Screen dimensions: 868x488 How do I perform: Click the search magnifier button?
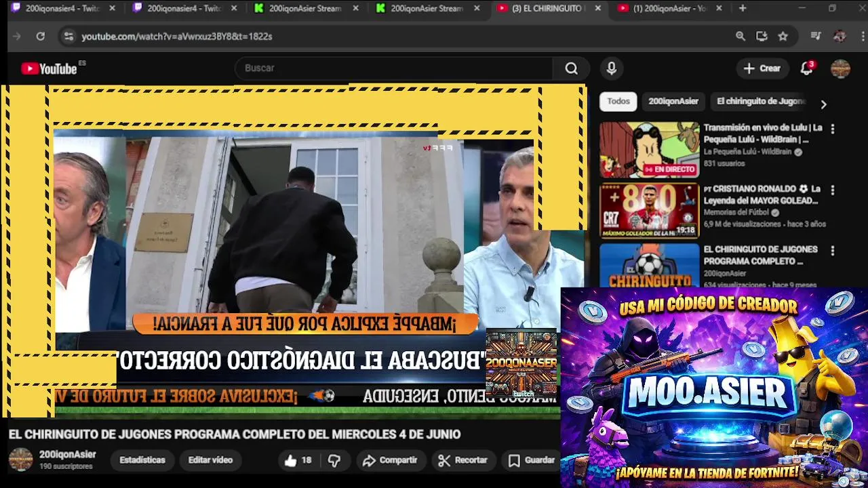571,68
